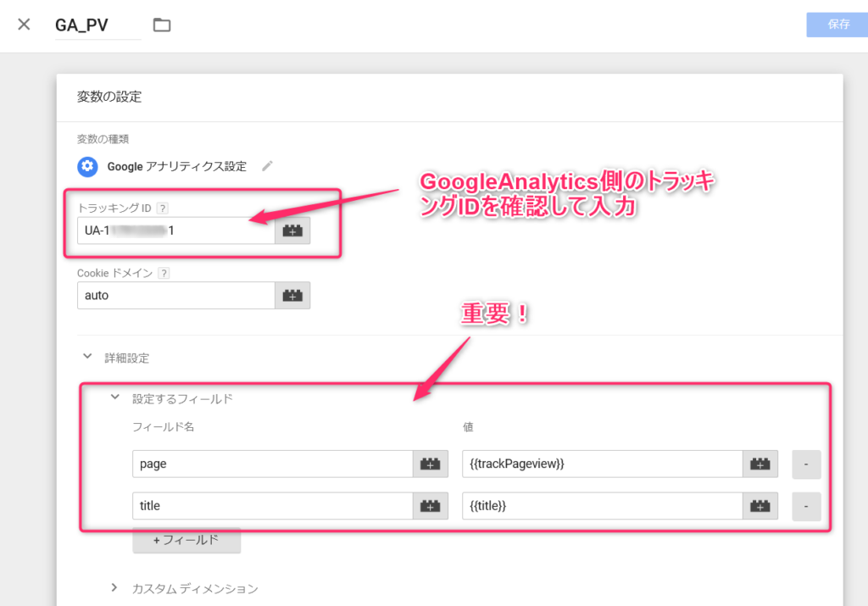Open help for Cookie ドメイン
The image size is (868, 606).
point(164,273)
